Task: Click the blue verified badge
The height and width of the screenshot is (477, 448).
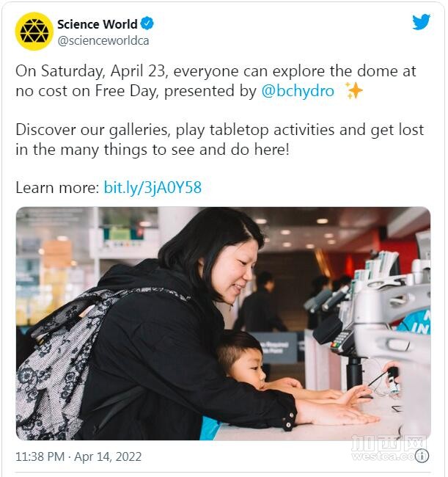Action: pyautogui.click(x=147, y=23)
